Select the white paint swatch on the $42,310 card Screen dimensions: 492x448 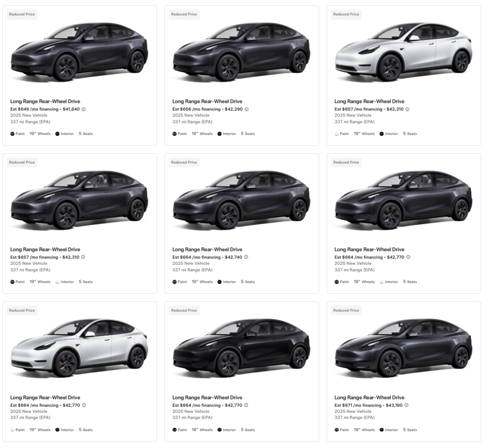[337, 134]
